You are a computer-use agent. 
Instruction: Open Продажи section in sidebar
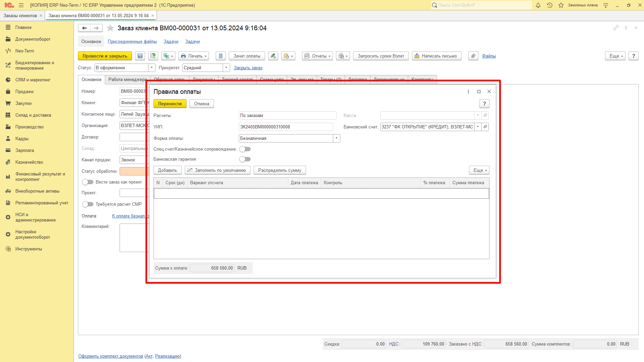24,91
